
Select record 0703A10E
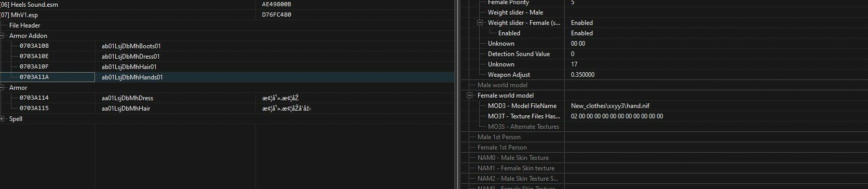(x=34, y=57)
